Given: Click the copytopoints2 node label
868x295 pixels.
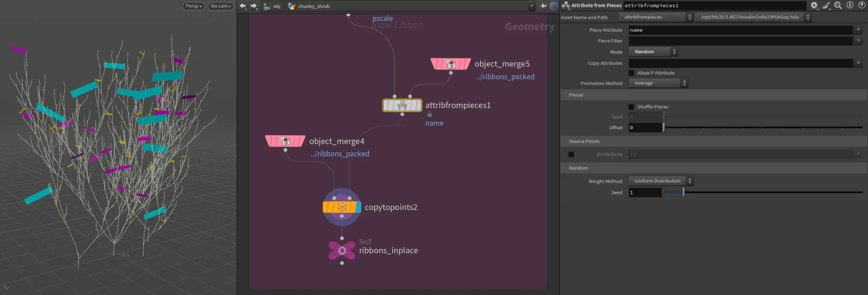Looking at the screenshot, I should tap(391, 207).
